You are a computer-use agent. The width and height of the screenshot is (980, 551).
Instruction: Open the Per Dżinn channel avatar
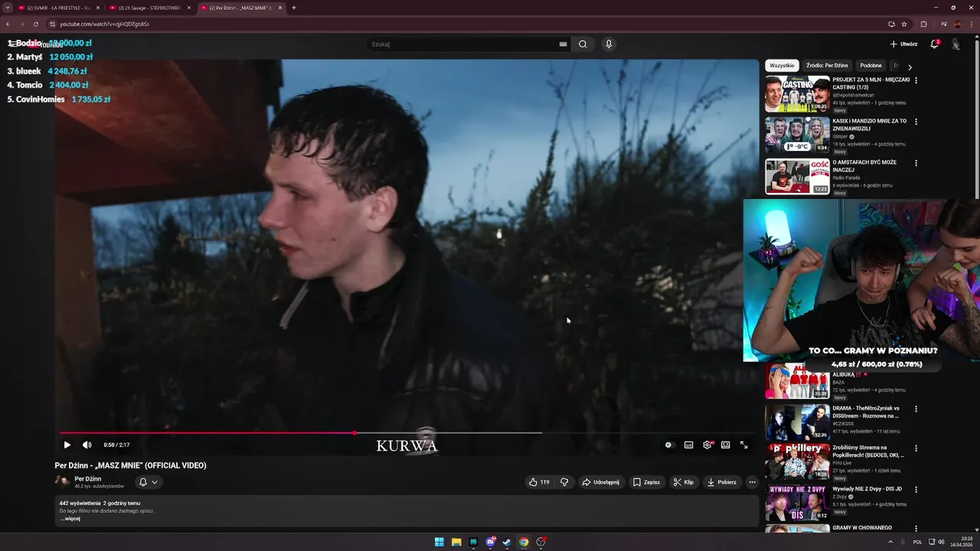click(62, 481)
